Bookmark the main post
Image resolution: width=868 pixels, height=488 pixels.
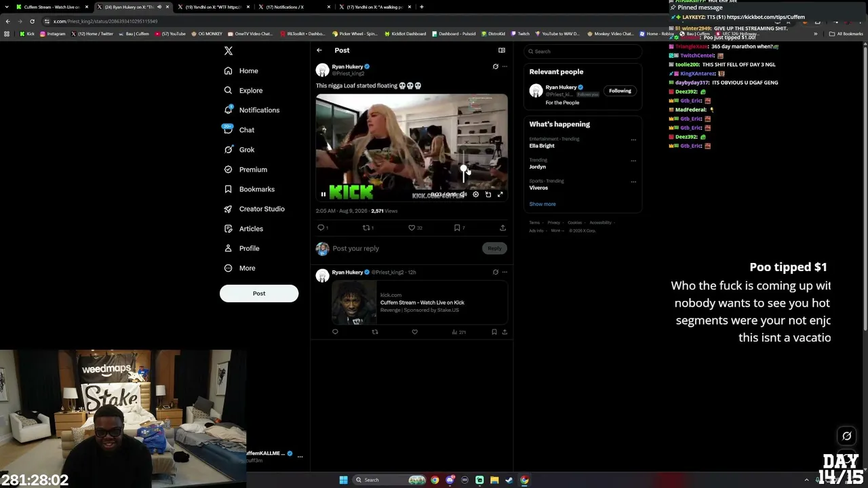459,228
